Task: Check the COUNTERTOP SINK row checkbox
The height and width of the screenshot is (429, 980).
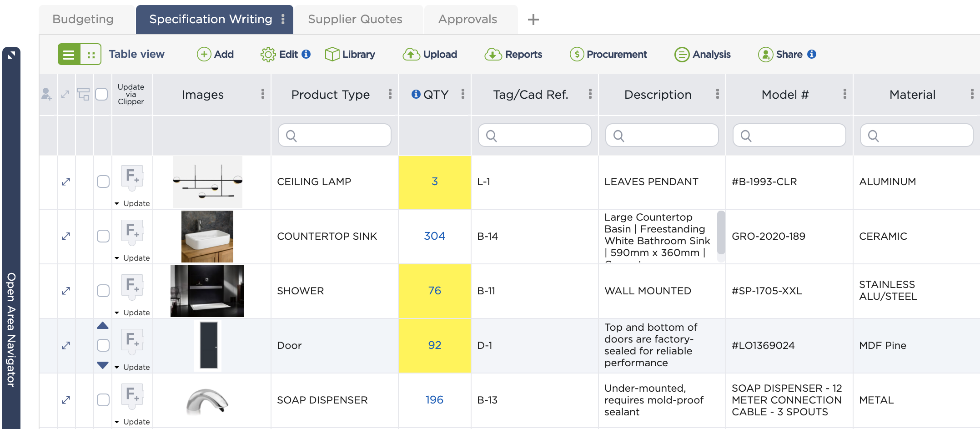Action: [103, 236]
